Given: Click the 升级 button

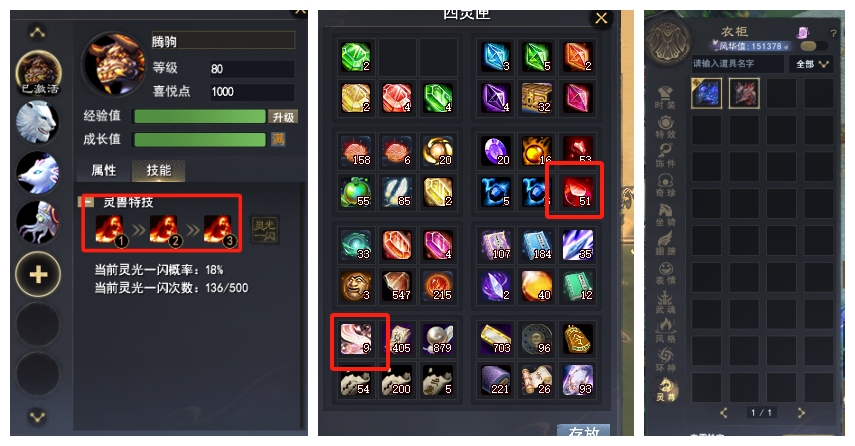Looking at the screenshot, I should [283, 117].
